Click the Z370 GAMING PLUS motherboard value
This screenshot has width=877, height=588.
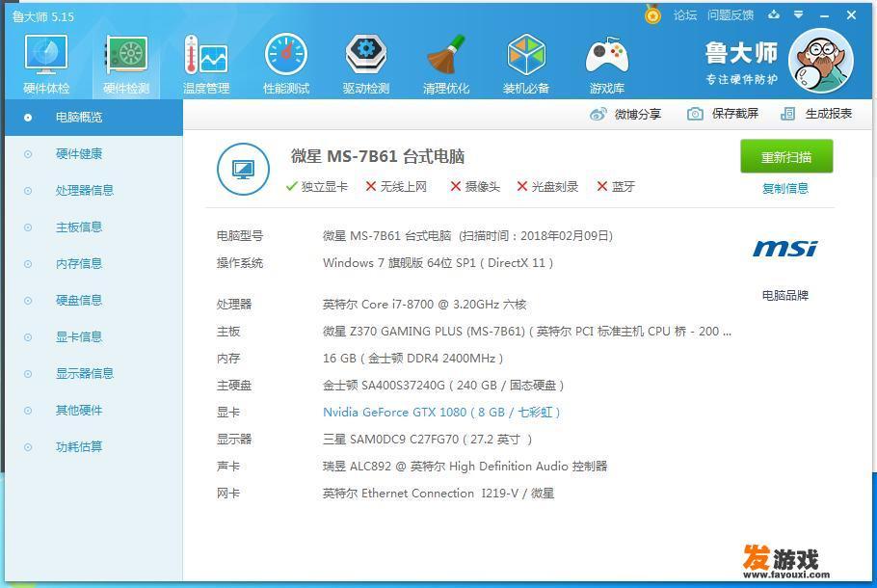[x=527, y=332]
